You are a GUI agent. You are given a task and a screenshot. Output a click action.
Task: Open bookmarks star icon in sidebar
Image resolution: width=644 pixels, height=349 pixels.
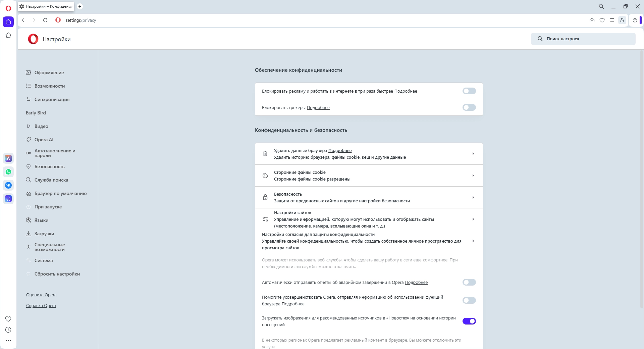(8, 35)
